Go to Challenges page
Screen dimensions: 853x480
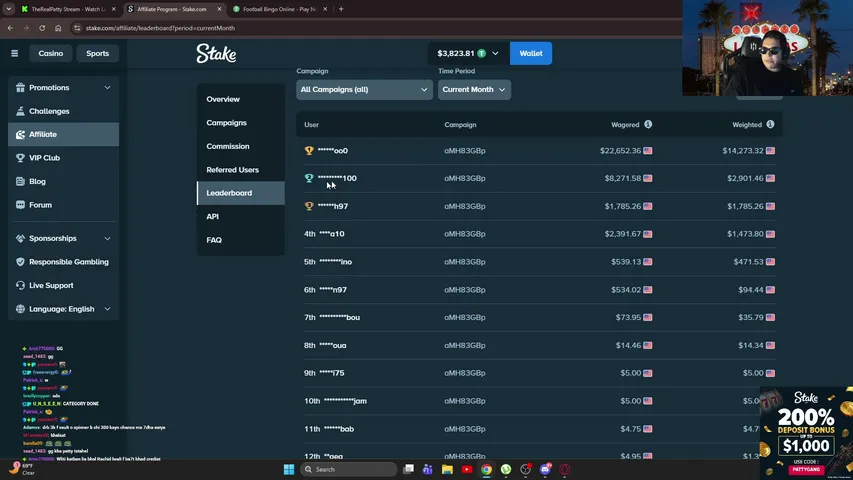click(64, 111)
